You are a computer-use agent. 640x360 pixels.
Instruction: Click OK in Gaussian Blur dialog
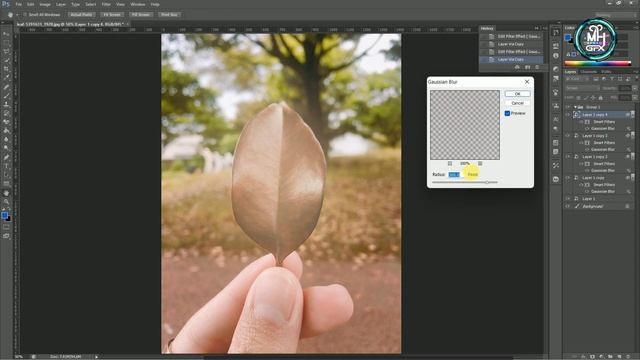coord(518,94)
